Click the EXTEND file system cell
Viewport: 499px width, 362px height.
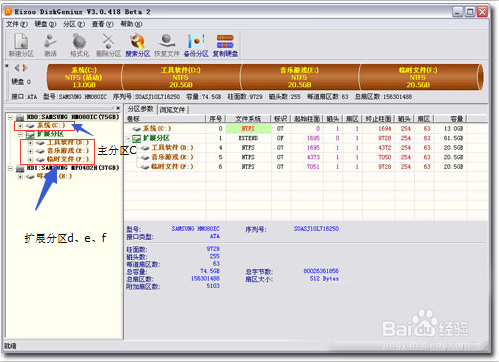tap(248, 138)
